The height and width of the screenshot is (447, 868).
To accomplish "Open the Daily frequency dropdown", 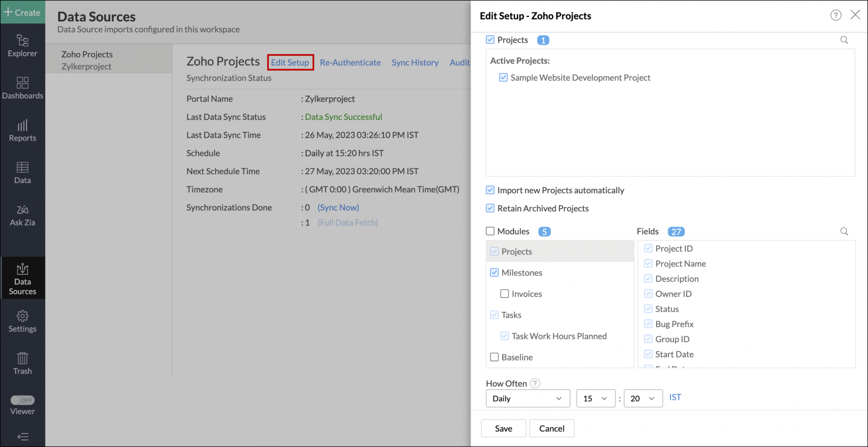I will click(527, 398).
